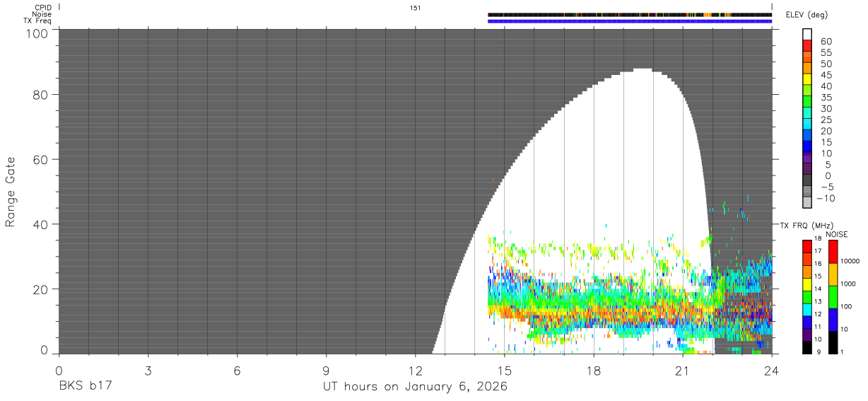868x401 pixels.
Task: Click the -10 label on ELEV colorbar
Action: (x=828, y=198)
